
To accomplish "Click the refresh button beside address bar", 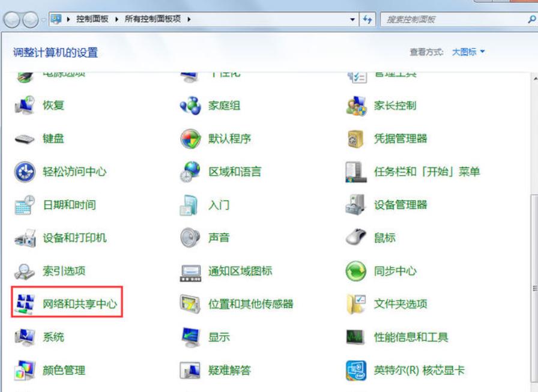I will [367, 19].
